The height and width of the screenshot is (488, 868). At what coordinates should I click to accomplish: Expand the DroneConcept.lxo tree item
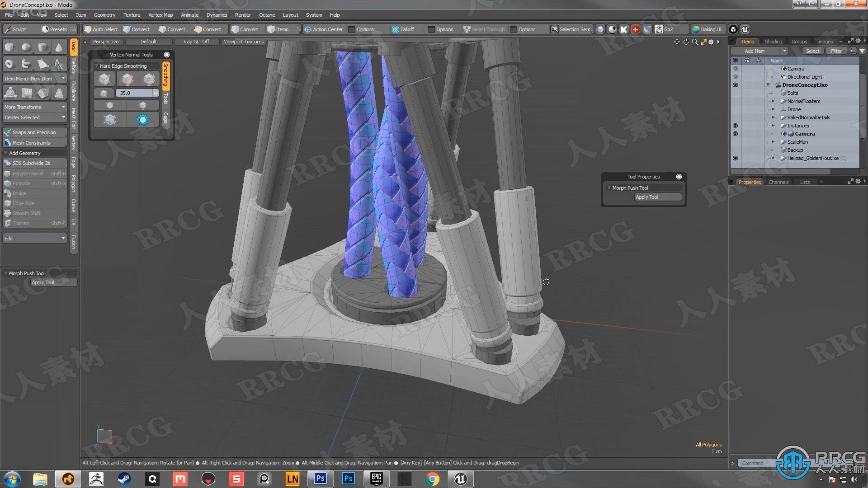[769, 84]
